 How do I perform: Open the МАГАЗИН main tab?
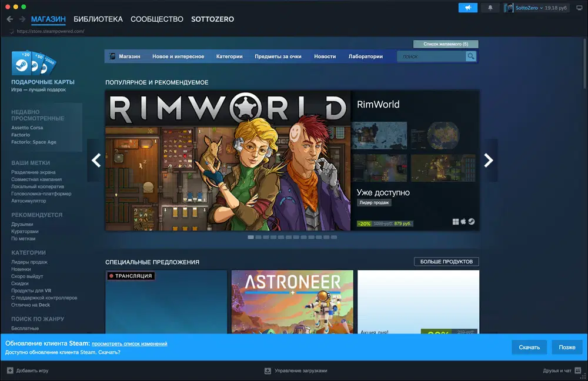click(48, 19)
